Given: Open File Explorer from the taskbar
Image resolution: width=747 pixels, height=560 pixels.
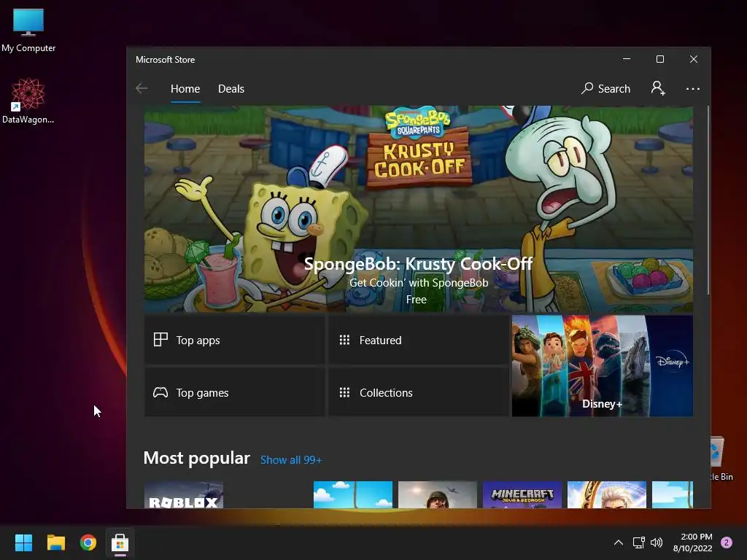Looking at the screenshot, I should (x=55, y=542).
